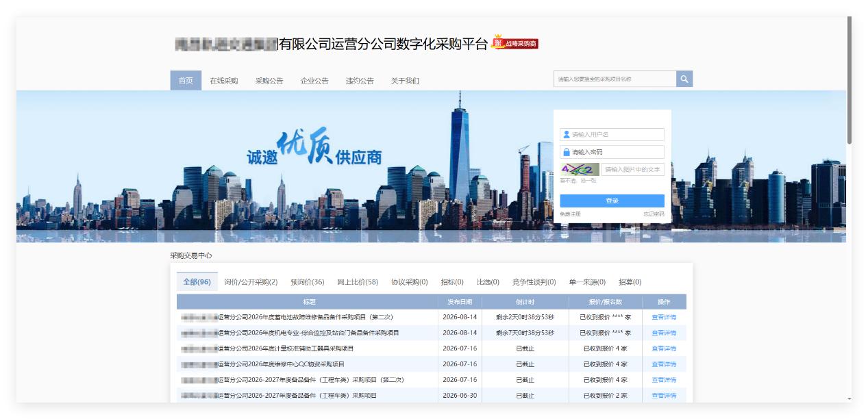The height and width of the screenshot is (419, 868).
Task: Focus the 请输入密码 password field
Action: (x=612, y=152)
